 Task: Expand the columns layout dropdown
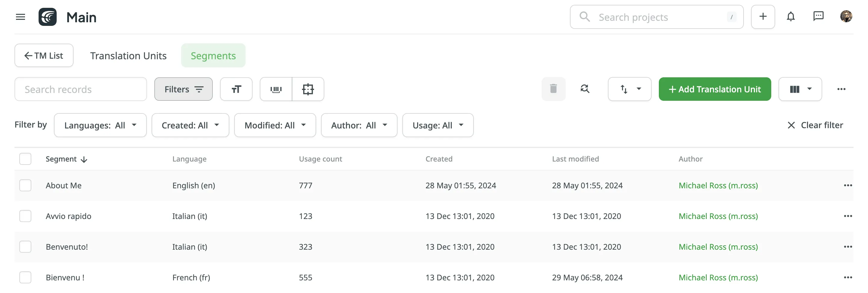click(800, 89)
